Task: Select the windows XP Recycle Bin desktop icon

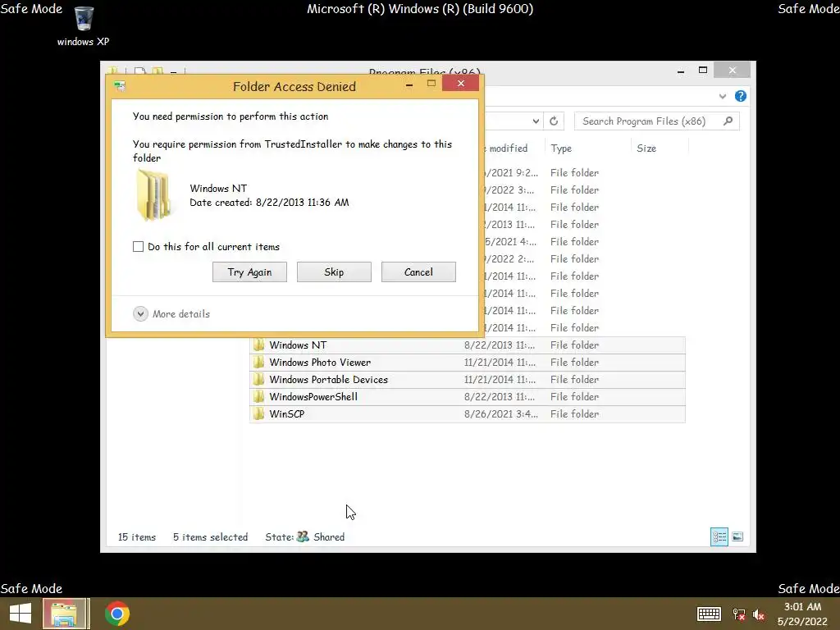Action: [x=84, y=25]
